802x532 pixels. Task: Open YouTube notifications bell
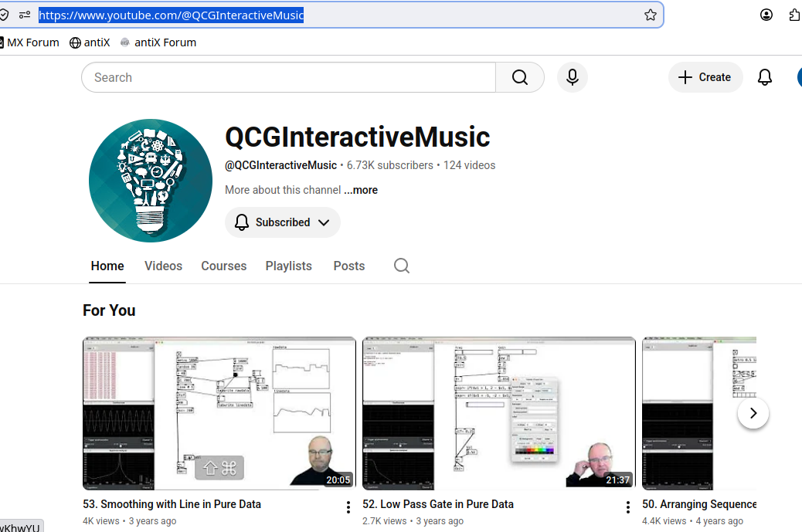tap(765, 77)
